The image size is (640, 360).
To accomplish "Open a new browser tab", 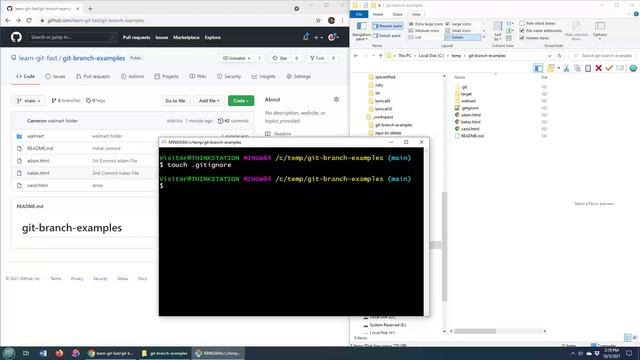I will pos(90,8).
